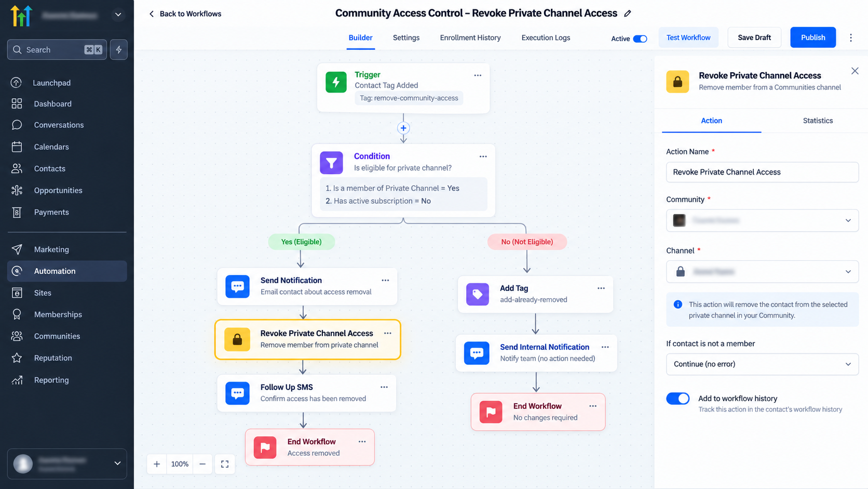The image size is (868, 489).
Task: Publish the workflow
Action: click(813, 37)
